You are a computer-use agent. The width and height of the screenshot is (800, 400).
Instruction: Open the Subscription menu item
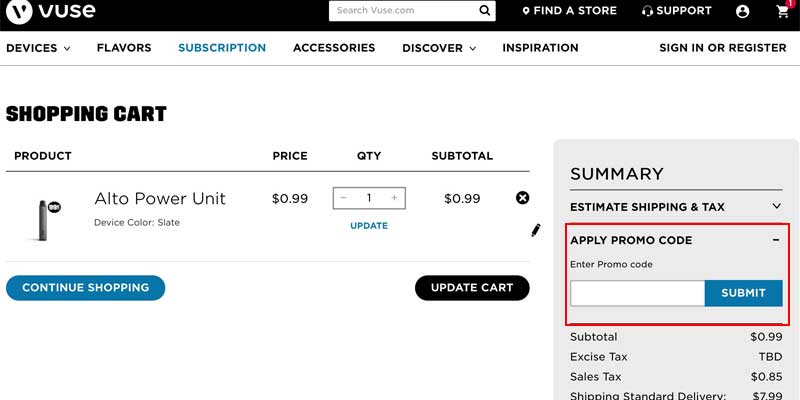pyautogui.click(x=222, y=48)
